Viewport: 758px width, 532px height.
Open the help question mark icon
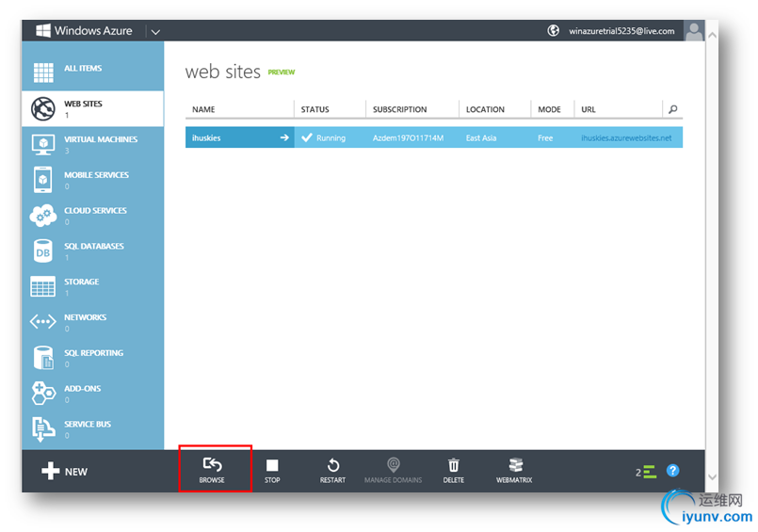(672, 470)
